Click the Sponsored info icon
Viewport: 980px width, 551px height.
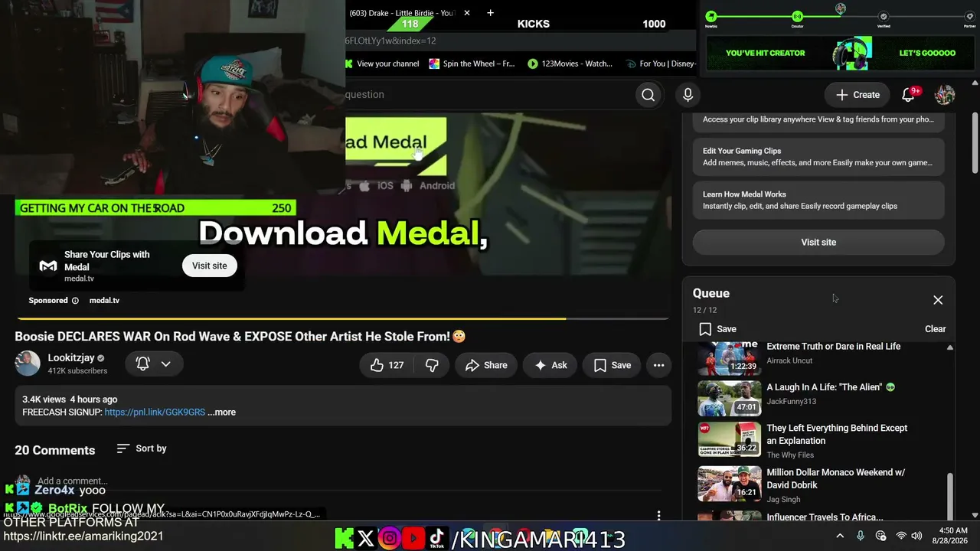click(x=75, y=301)
